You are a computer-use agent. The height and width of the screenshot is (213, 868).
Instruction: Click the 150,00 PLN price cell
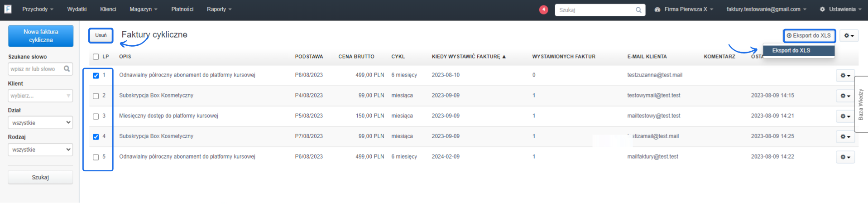click(370, 116)
